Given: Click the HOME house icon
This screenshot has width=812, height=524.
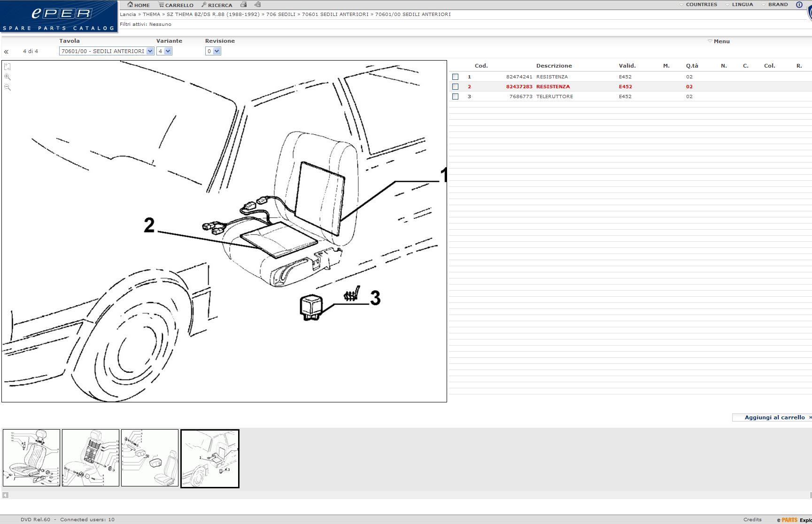Looking at the screenshot, I should (131, 5).
